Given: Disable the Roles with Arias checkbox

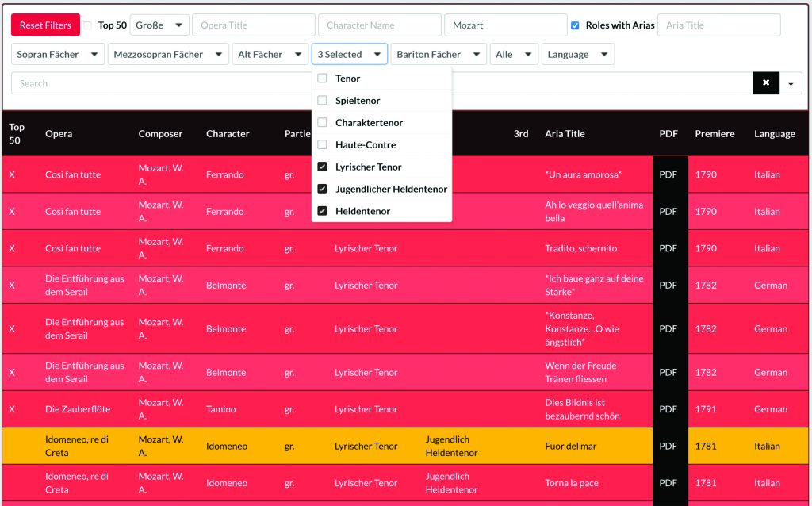Looking at the screenshot, I should 575,25.
